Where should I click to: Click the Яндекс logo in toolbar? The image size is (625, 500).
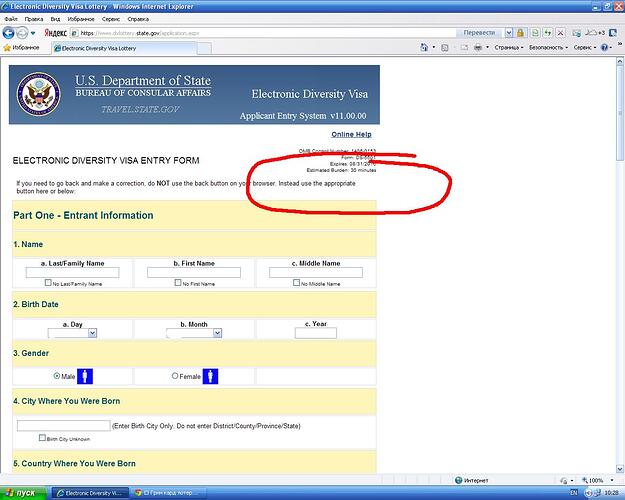coord(55,33)
